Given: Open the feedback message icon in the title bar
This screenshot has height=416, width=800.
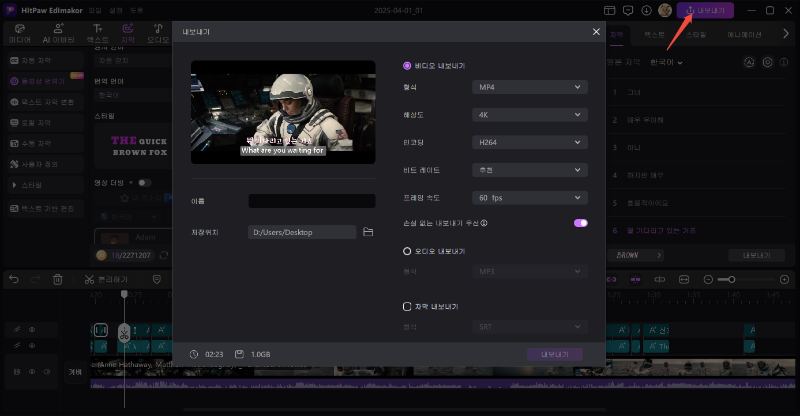Looking at the screenshot, I should 628,10.
